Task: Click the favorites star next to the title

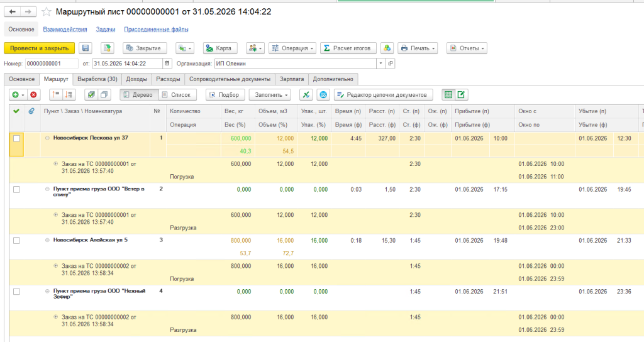Action: tap(47, 12)
